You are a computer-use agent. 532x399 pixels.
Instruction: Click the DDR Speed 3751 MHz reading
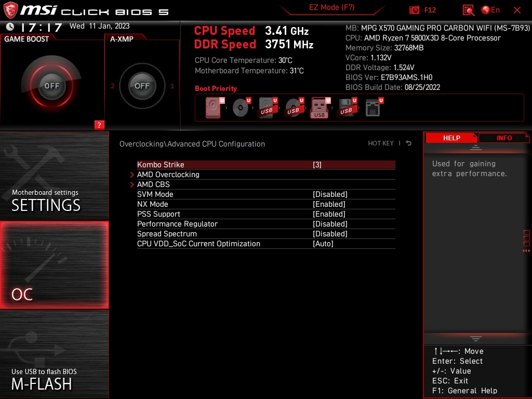point(254,44)
